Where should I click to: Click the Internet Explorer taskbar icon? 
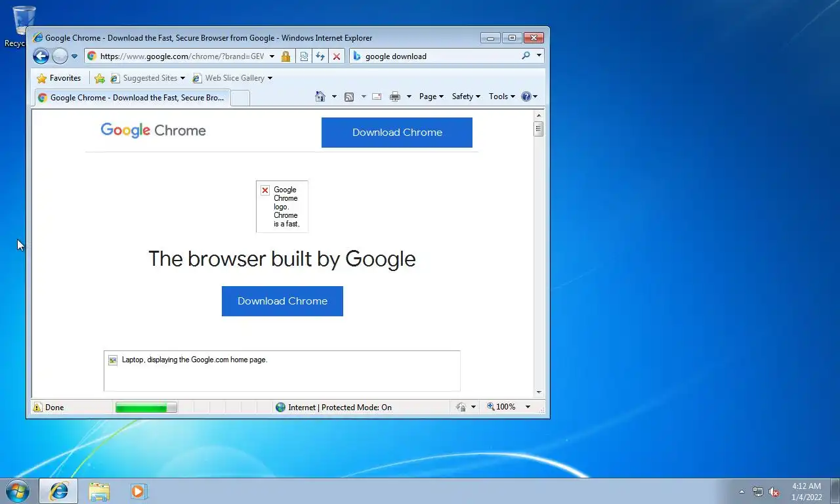(58, 491)
